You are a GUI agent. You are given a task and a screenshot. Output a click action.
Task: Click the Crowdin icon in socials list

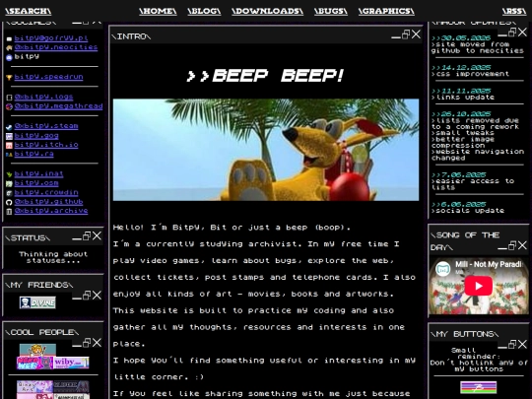[9, 193]
